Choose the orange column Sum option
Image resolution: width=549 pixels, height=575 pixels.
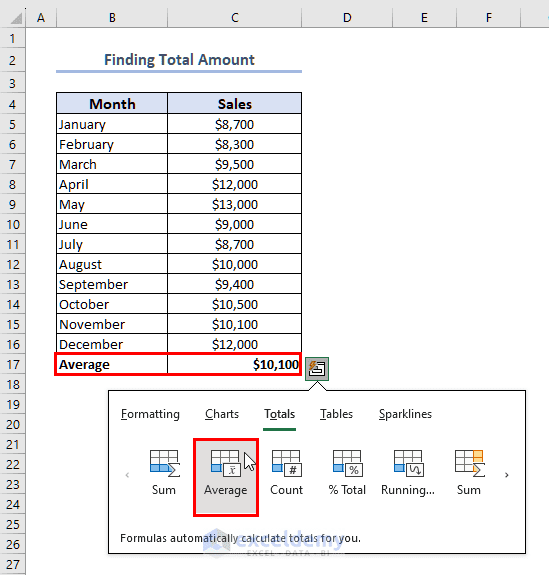[469, 473]
